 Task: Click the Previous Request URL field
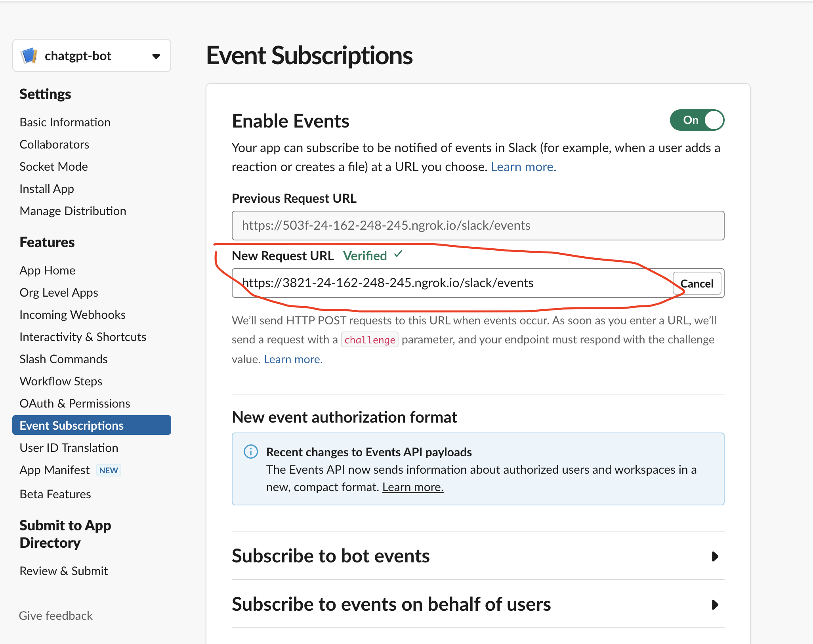pos(478,225)
